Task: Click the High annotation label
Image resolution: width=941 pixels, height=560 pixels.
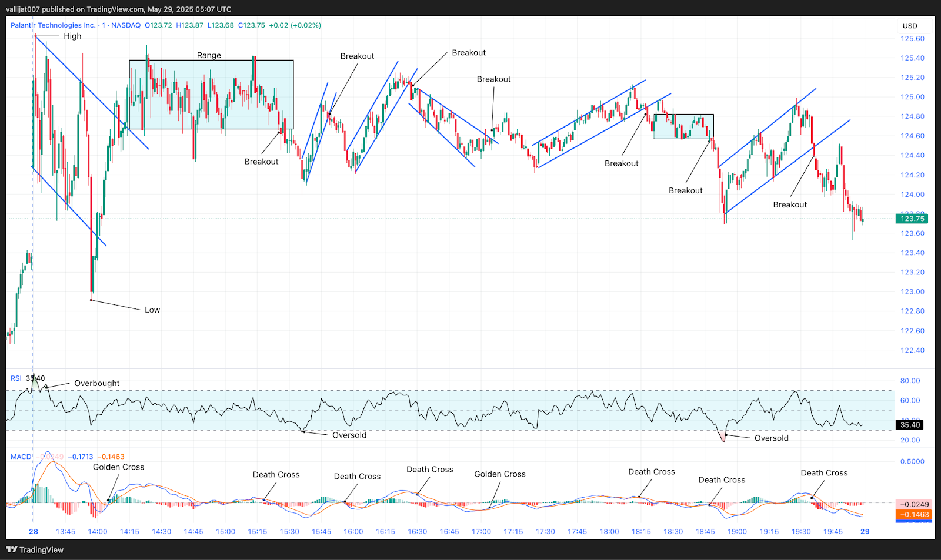Action: (x=72, y=36)
